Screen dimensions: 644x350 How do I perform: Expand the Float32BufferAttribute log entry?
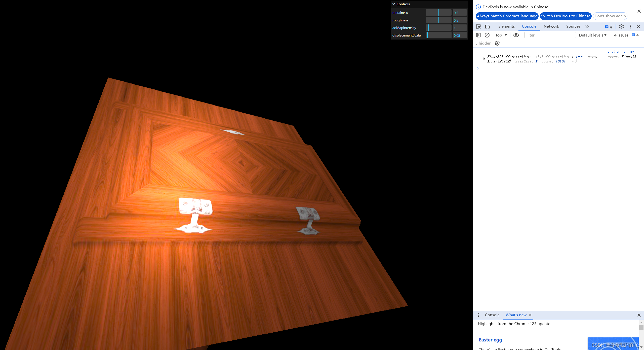coord(484,59)
